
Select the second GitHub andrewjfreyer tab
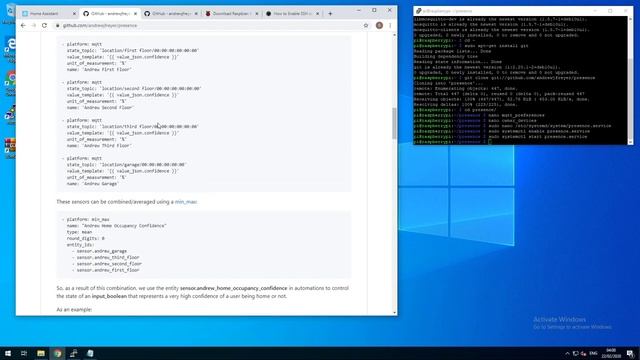170,13
